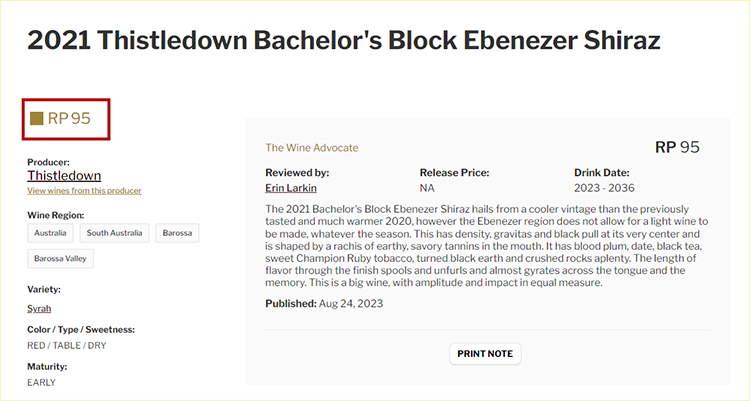Click View wines from this producer
Viewport: 750px width, 401px height.
tap(84, 190)
